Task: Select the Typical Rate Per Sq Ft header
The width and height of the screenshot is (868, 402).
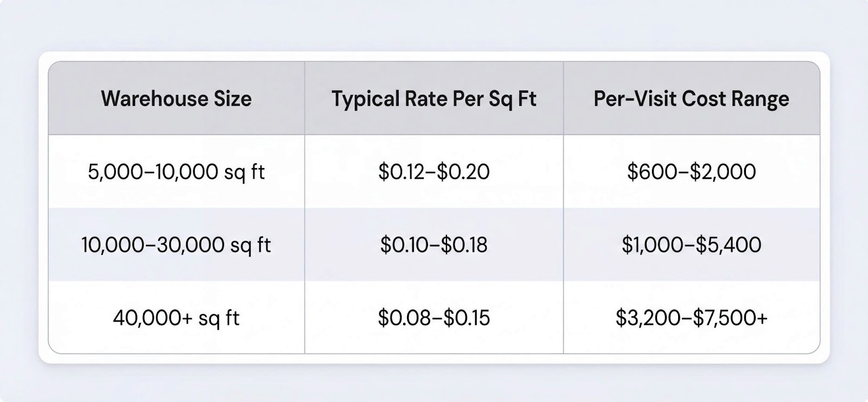Action: click(x=433, y=99)
